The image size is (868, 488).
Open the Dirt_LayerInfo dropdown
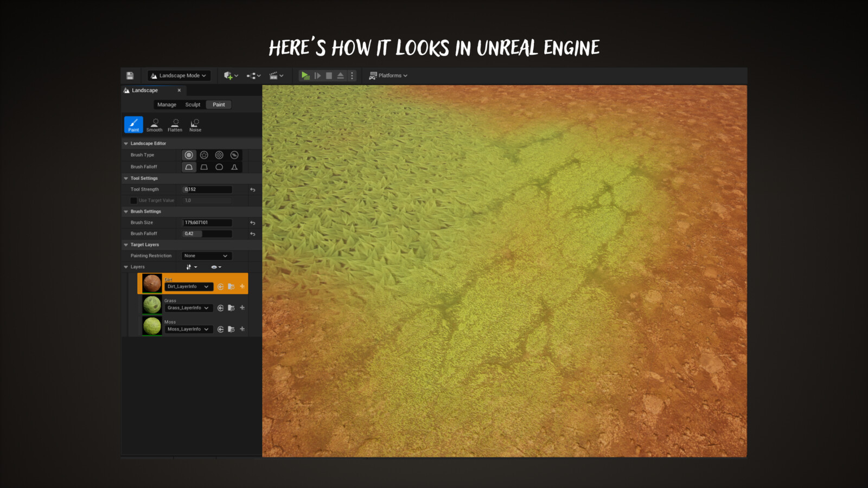(x=188, y=287)
